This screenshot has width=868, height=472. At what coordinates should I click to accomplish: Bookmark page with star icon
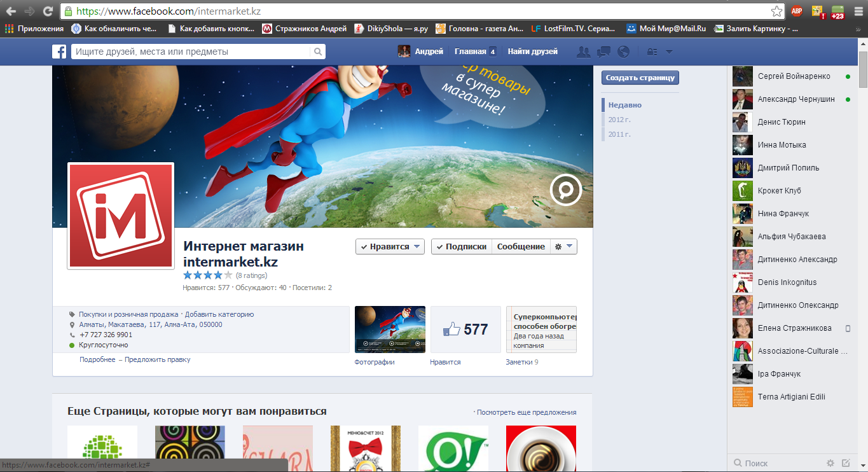point(776,11)
